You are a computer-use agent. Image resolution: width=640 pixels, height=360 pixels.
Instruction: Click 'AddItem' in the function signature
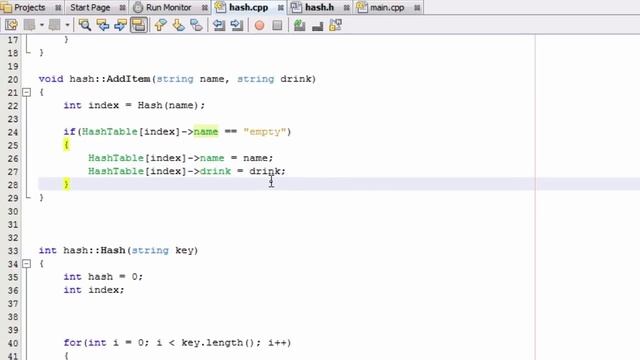click(x=128, y=79)
